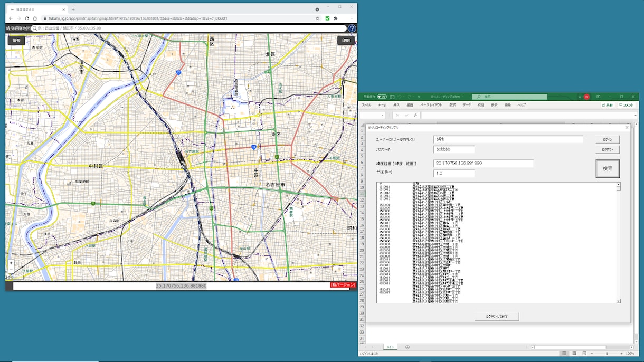Click the 情報 button on the map
Screen dimensions: 644x362
tap(16, 41)
